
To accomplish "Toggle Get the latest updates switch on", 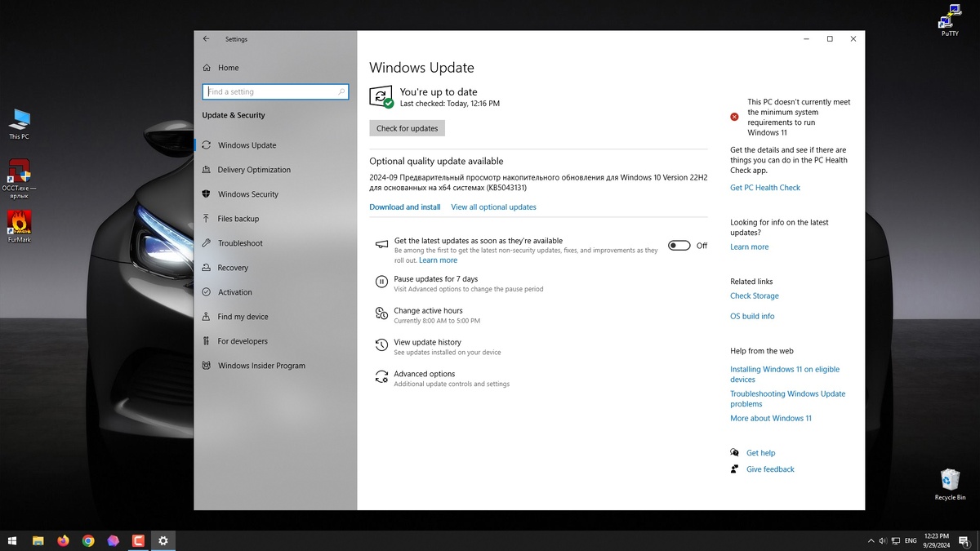I will (x=679, y=246).
